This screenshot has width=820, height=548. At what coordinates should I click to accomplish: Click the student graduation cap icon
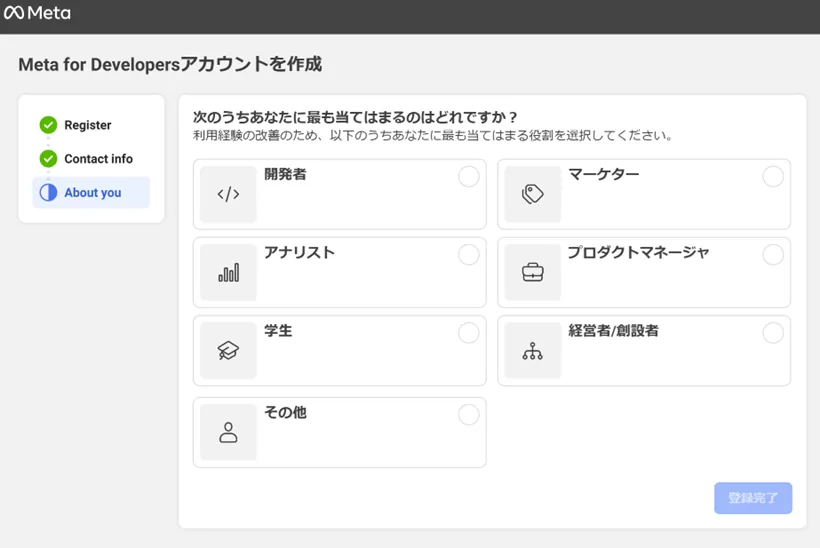click(229, 350)
